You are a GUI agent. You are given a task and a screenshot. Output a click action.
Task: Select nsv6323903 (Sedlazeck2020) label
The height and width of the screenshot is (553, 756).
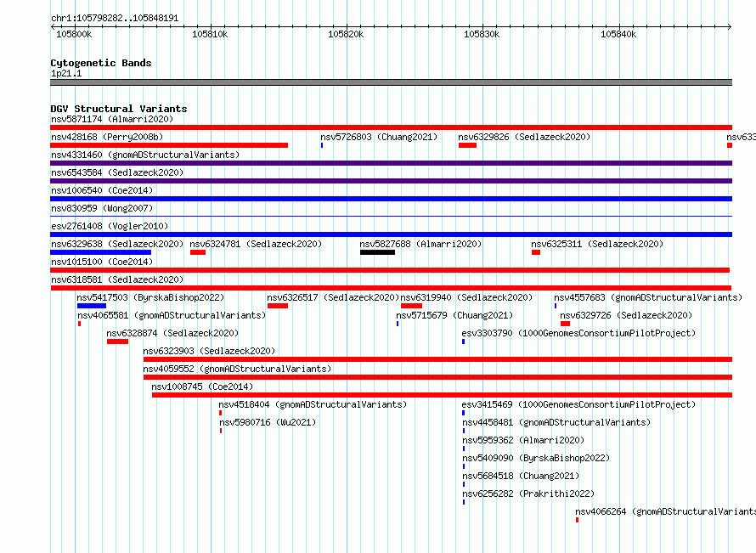(x=209, y=351)
